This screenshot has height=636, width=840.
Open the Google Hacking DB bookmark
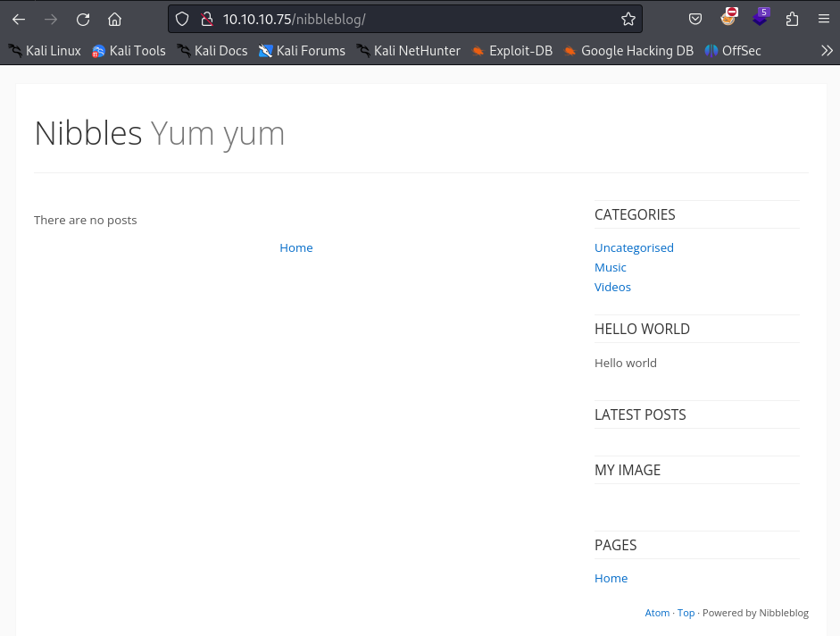[628, 51]
